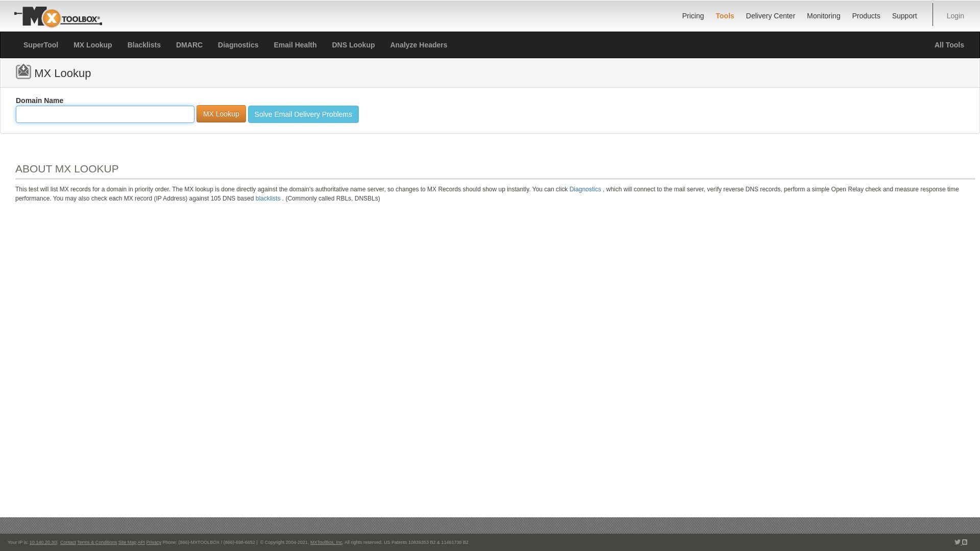This screenshot has height=551, width=980.
Task: Open Pricing in the top navigation
Action: coord(693,16)
